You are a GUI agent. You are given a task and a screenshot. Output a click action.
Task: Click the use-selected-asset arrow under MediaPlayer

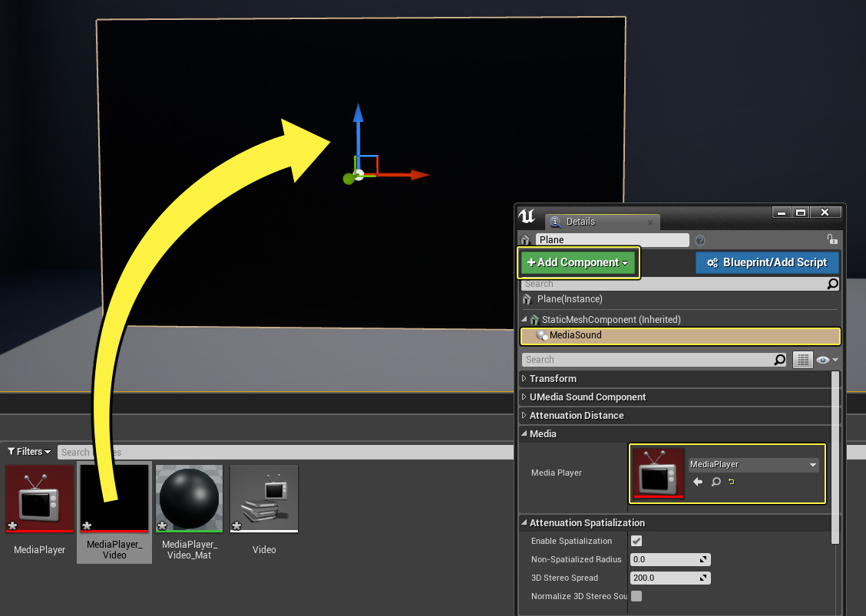coord(697,482)
